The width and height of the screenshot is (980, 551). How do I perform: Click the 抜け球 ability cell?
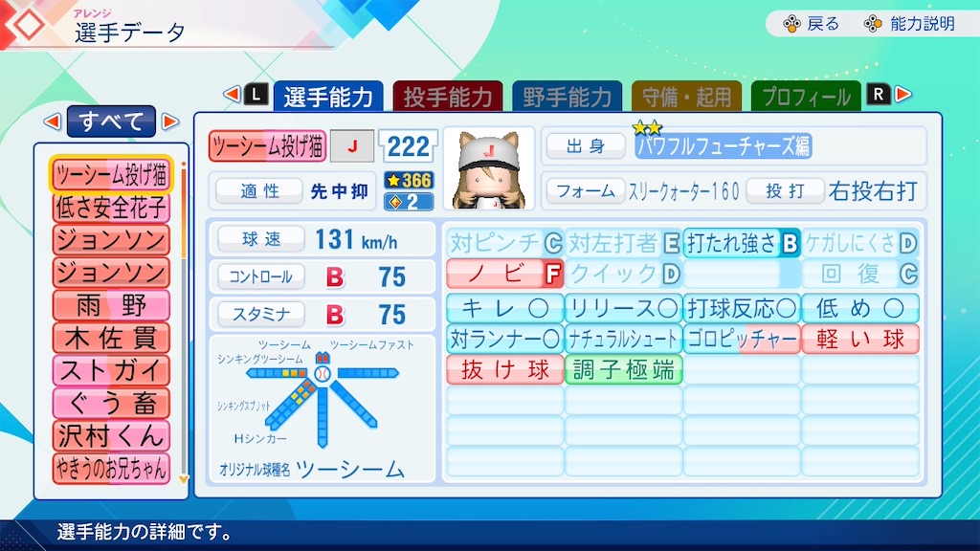pyautogui.click(x=505, y=369)
